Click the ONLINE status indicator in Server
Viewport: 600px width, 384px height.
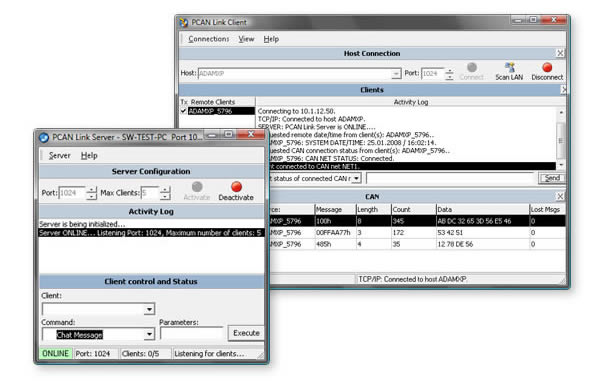click(55, 354)
